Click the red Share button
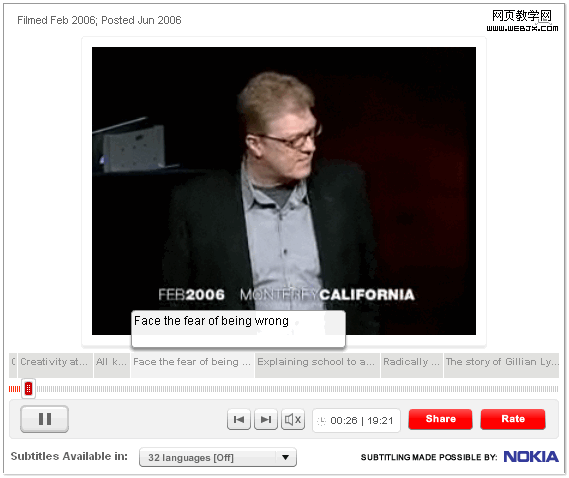 tap(441, 419)
